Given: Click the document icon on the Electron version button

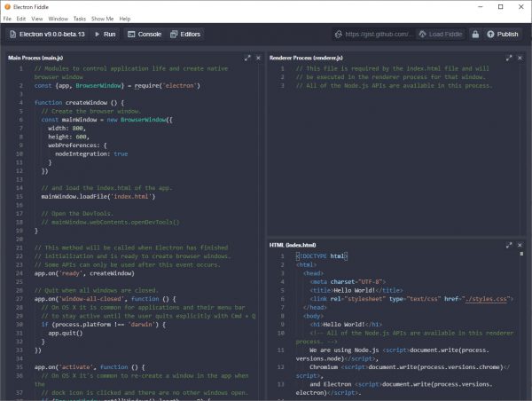Looking at the screenshot, I should (x=13, y=35).
